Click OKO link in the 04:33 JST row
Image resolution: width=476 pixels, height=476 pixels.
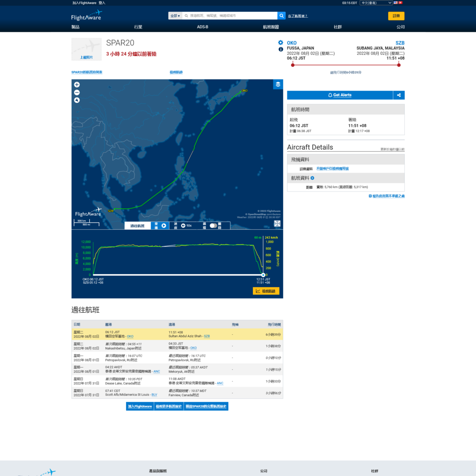click(193, 348)
